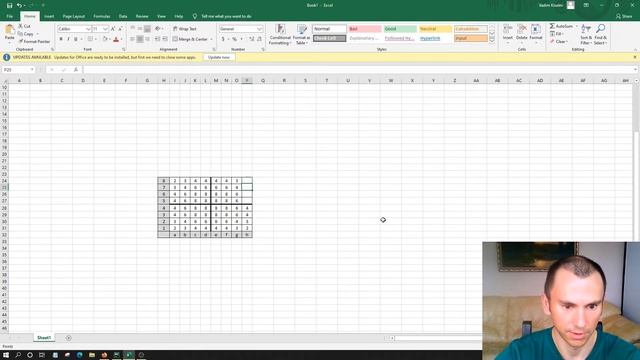Viewport: 640px width, 360px height.
Task: Toggle bold formatting
Action: (x=61, y=39)
